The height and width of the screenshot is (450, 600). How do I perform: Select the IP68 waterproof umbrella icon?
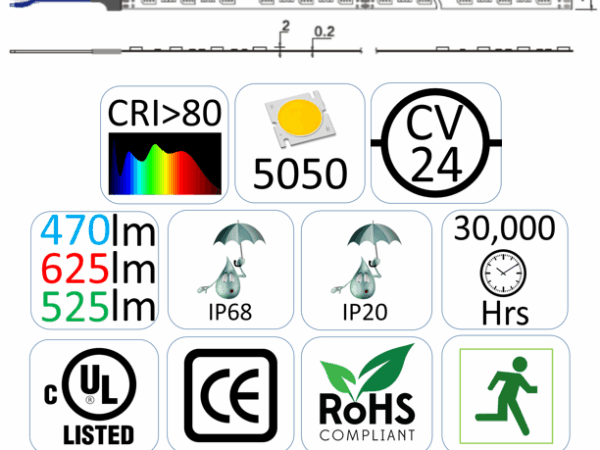tap(231, 270)
